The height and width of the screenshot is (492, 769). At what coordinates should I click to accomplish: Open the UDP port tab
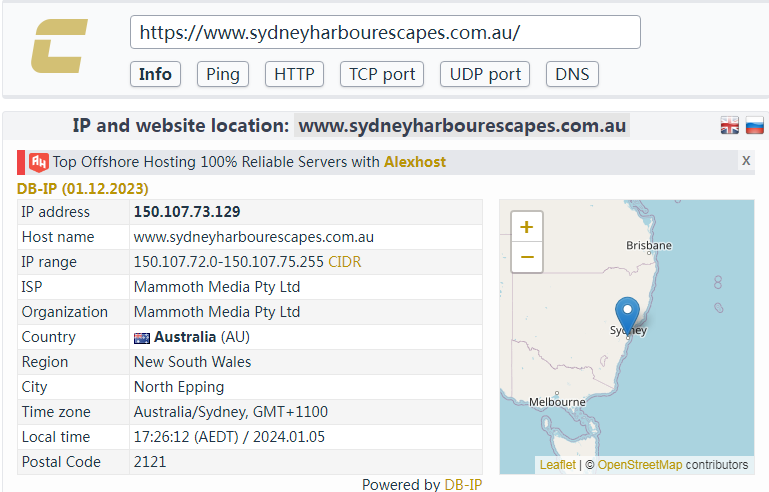pyautogui.click(x=485, y=74)
